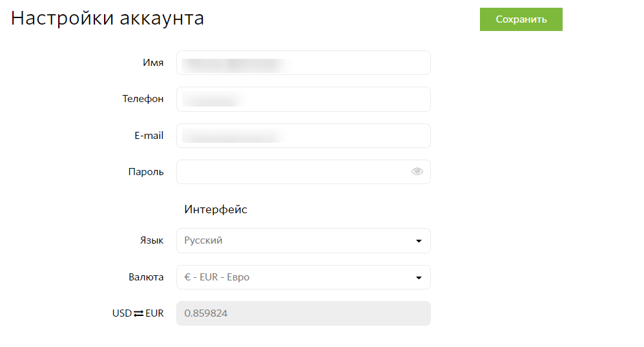Click the Настройки аккаунта page heading
The width and height of the screenshot is (644, 347).
pyautogui.click(x=107, y=19)
